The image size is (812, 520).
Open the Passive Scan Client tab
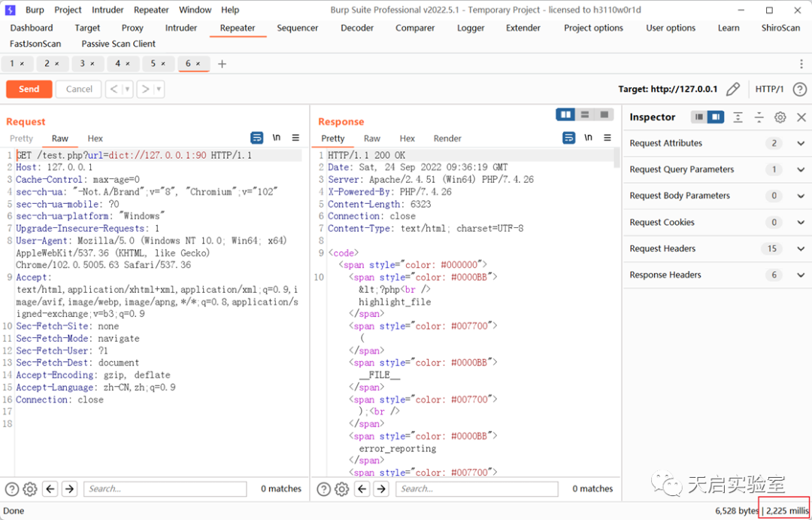click(x=119, y=44)
